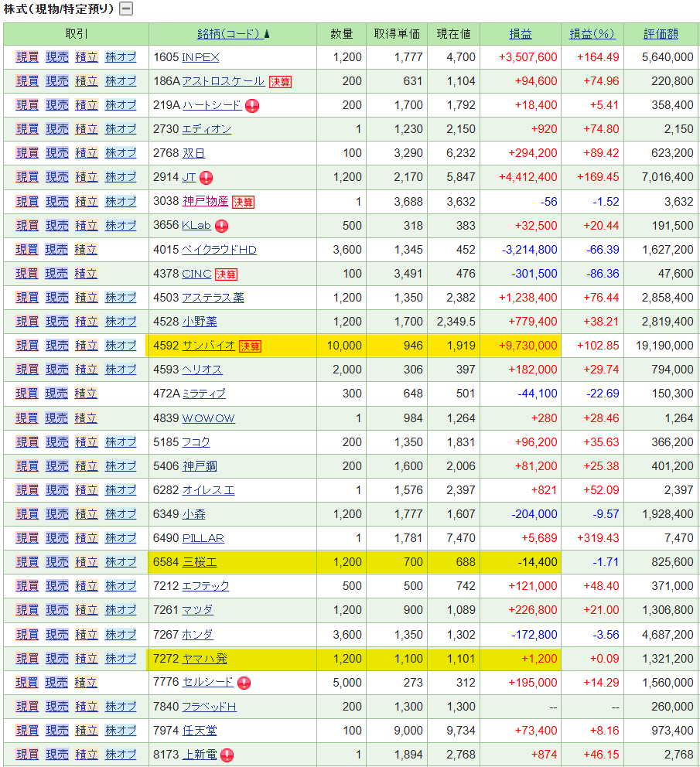The width and height of the screenshot is (700, 767).
Task: Click the red alert icon next to セルシード
Action: [244, 683]
